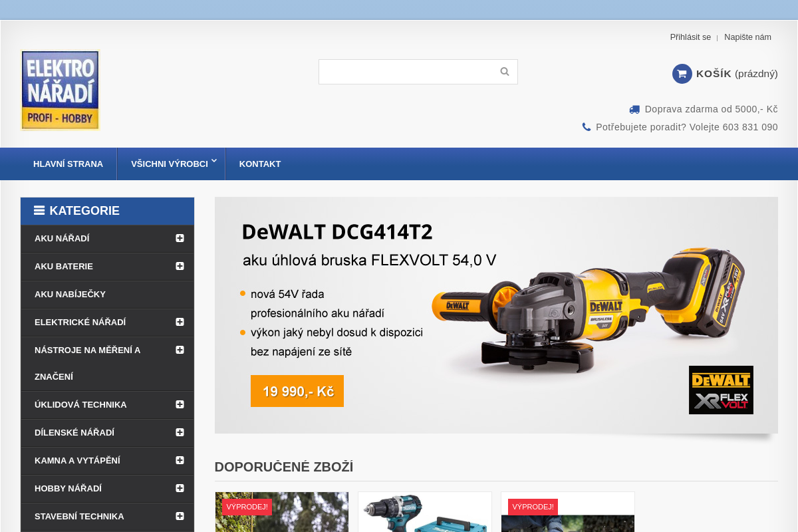Open the Makita drill product thumbnail
This screenshot has height=532, width=798.
pos(425,512)
